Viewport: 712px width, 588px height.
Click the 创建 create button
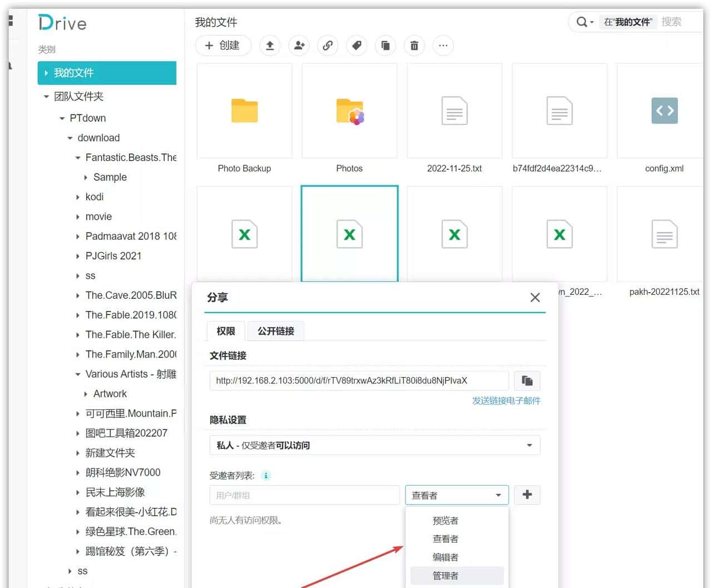click(x=222, y=46)
